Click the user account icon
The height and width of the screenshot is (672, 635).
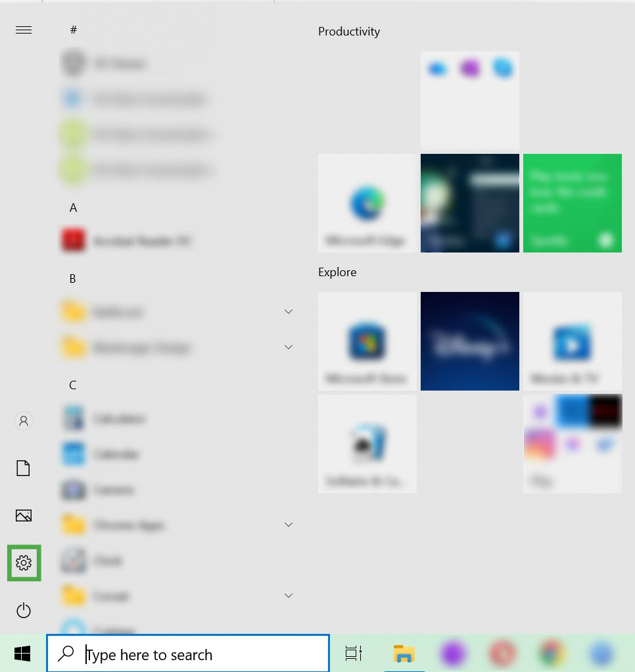24,421
